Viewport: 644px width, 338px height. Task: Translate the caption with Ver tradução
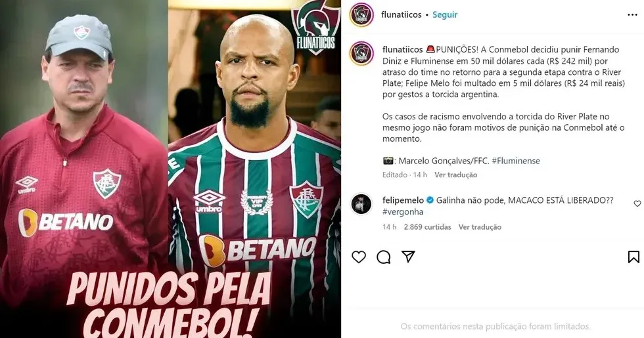[456, 175]
